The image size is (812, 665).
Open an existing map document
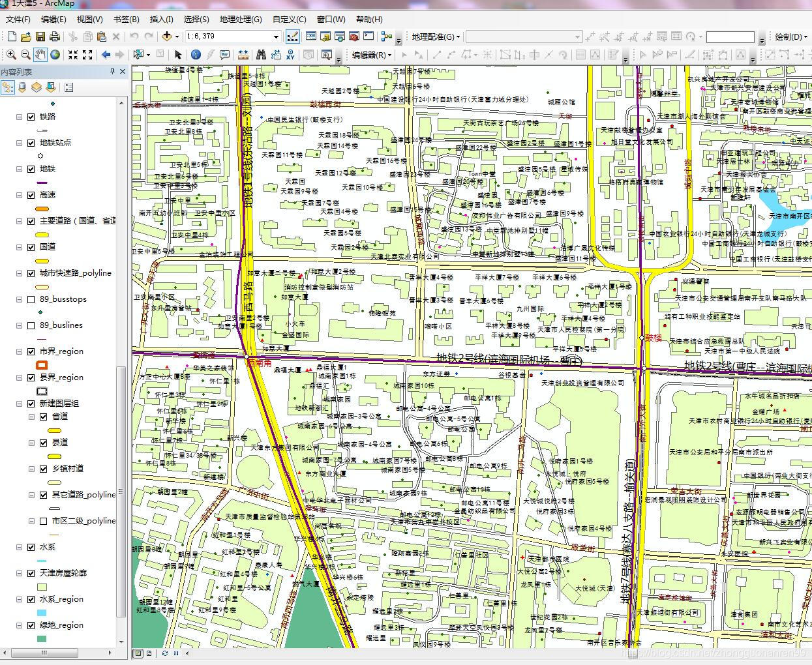26,37
